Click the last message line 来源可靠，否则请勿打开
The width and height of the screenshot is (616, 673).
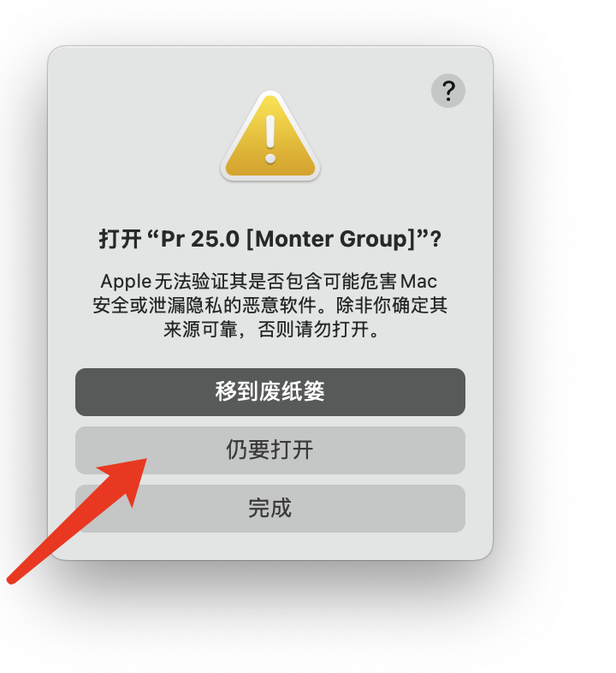point(271,330)
